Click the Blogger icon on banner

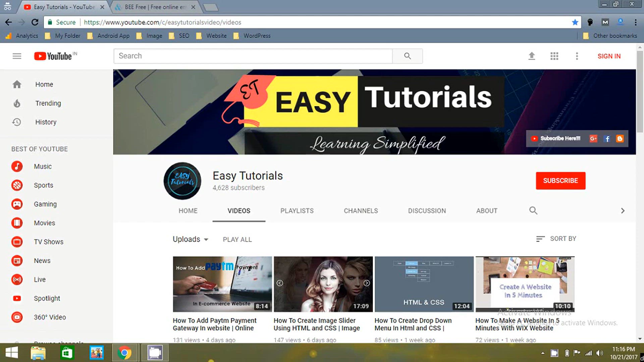(620, 138)
